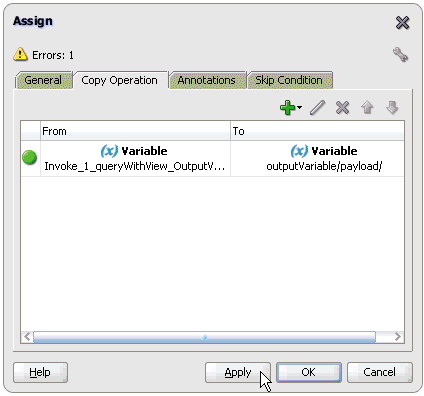Click the wrench settings icon
Image resolution: width=424 pixels, height=396 pixels.
tap(400, 54)
